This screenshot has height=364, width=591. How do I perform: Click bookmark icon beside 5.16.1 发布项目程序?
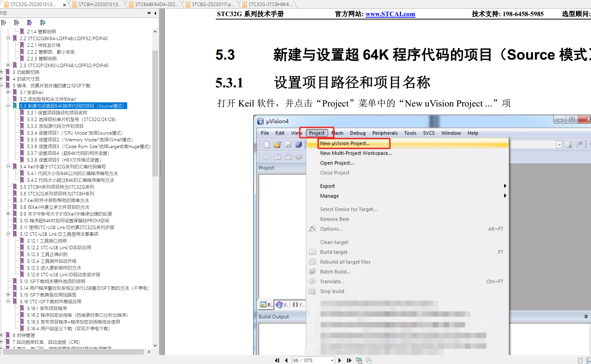click(x=22, y=308)
